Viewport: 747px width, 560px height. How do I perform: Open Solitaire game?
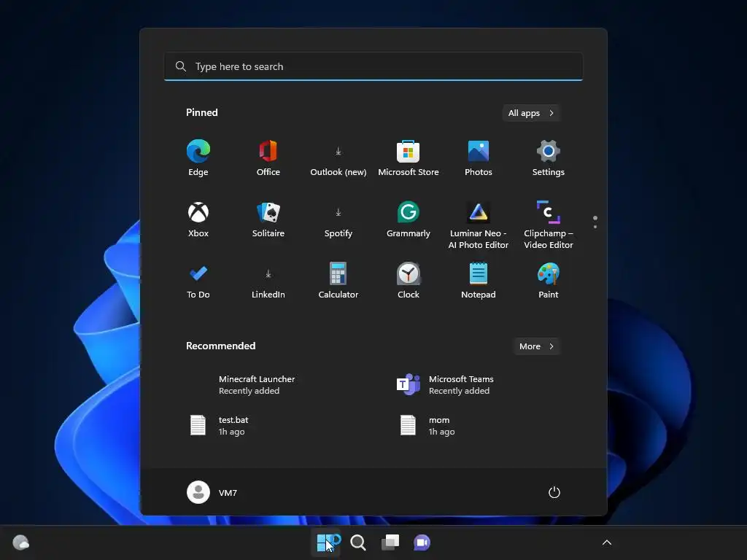click(x=268, y=219)
